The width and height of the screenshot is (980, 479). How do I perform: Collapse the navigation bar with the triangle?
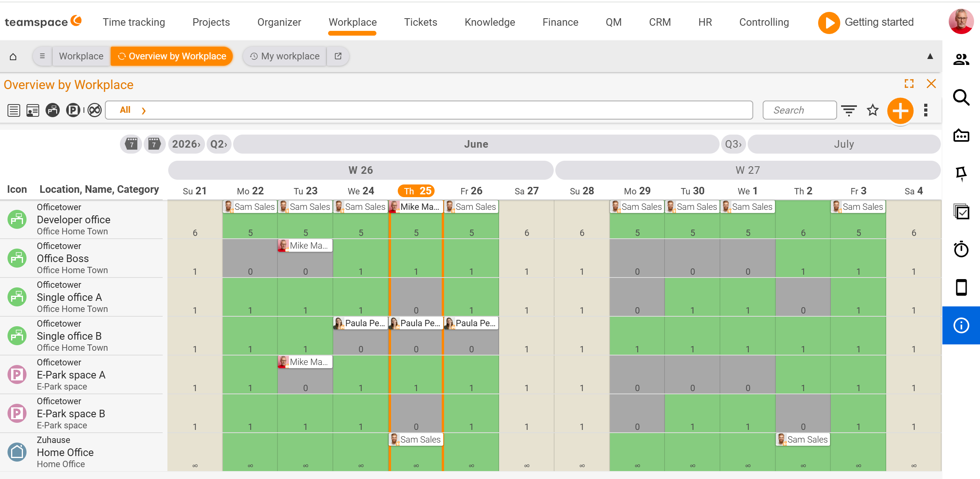[930, 56]
